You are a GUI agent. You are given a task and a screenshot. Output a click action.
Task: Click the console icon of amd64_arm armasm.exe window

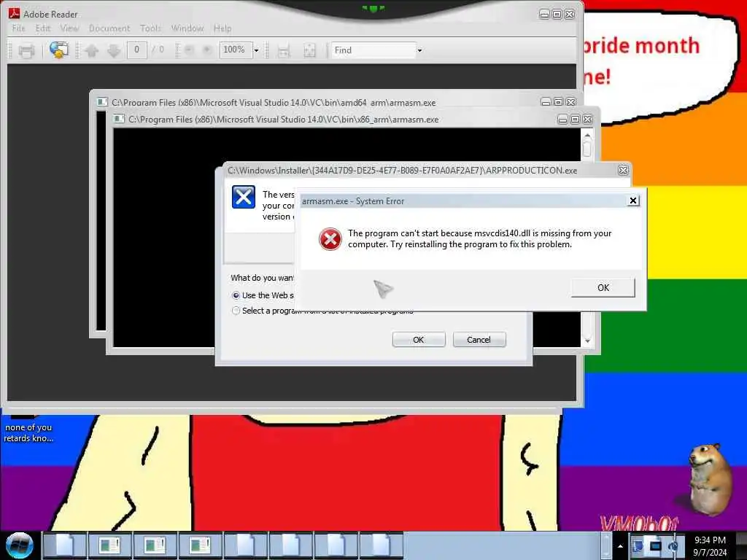click(102, 102)
